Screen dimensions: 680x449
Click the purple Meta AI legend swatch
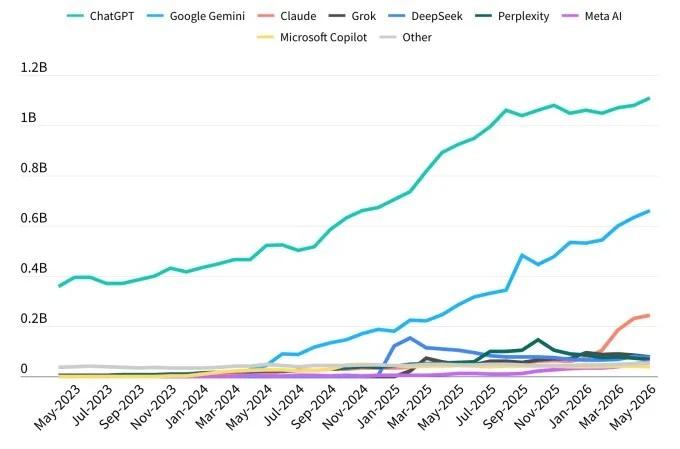(x=570, y=16)
